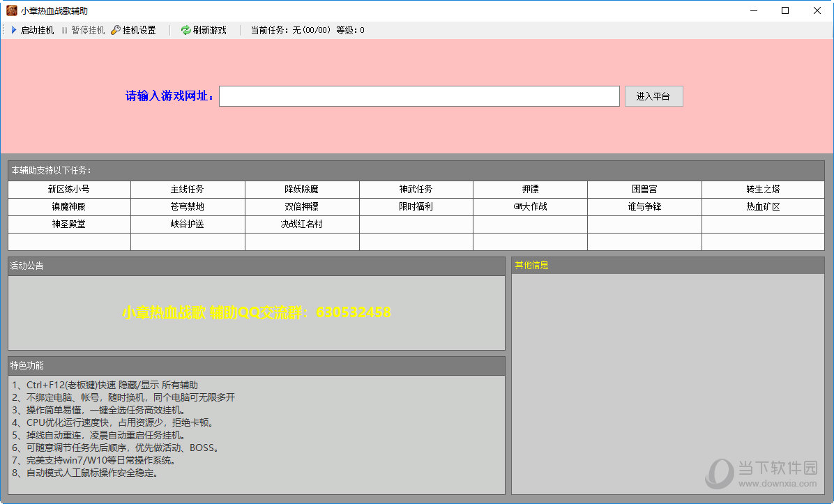Click the 暂停挂机 pause icon
834x504 pixels.
click(x=64, y=30)
